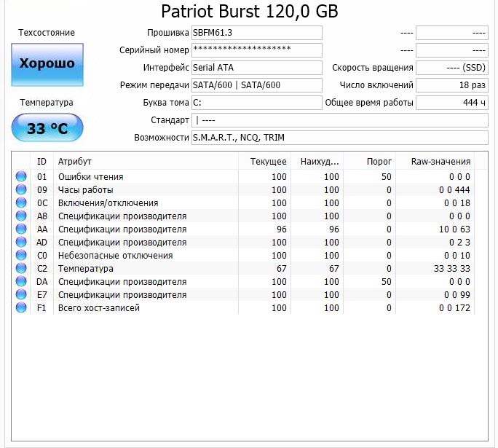Click the Возможности field with S.M.A.R.T., NCQ, TRIM

pyautogui.click(x=340, y=138)
